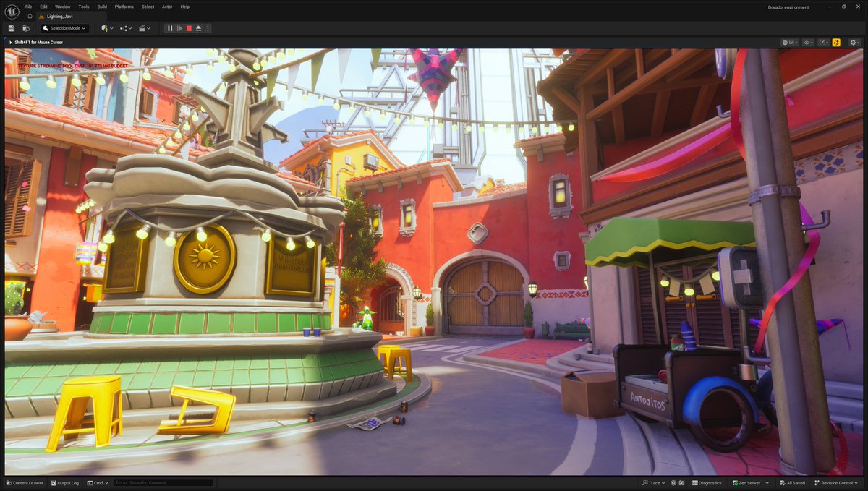The height and width of the screenshot is (491, 868).
Task: Eject from the player pawn
Action: pos(199,27)
